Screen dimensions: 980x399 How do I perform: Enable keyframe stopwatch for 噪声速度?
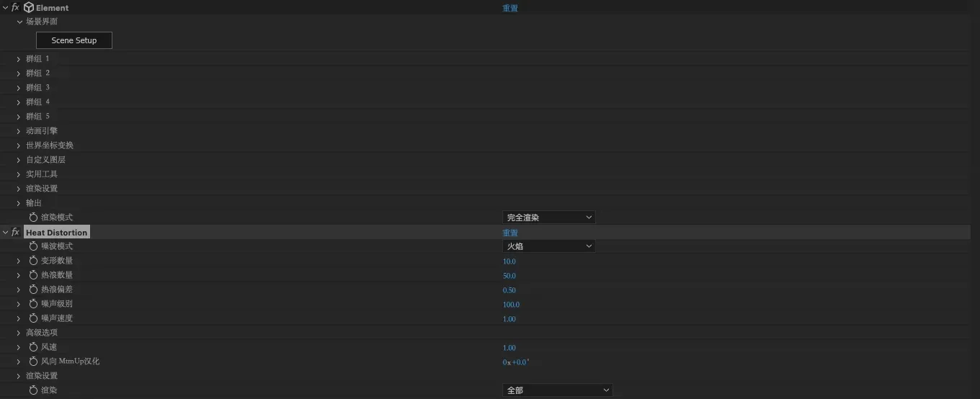tap(33, 318)
